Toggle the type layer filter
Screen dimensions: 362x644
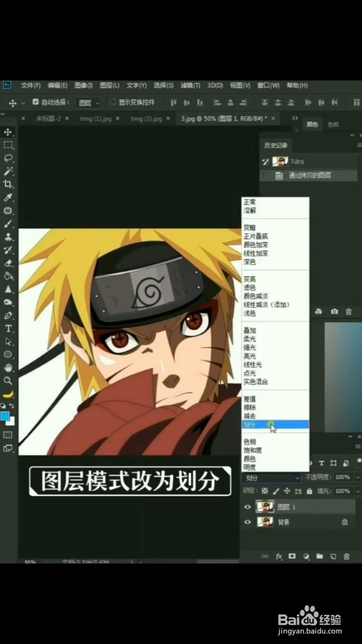click(321, 463)
